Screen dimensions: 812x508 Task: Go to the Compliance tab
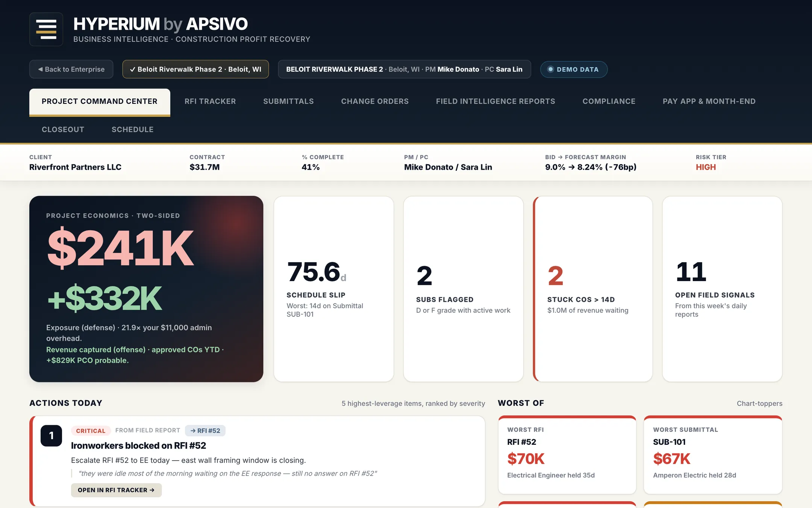(x=609, y=101)
